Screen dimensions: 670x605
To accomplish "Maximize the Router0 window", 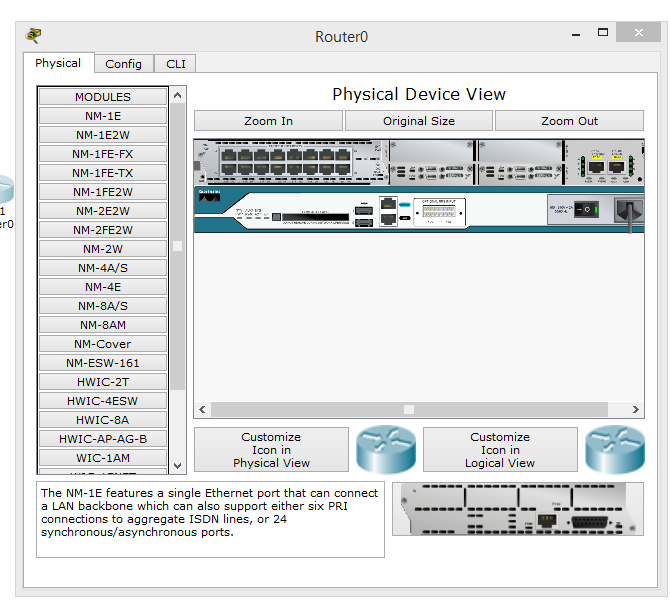I will coord(603,32).
